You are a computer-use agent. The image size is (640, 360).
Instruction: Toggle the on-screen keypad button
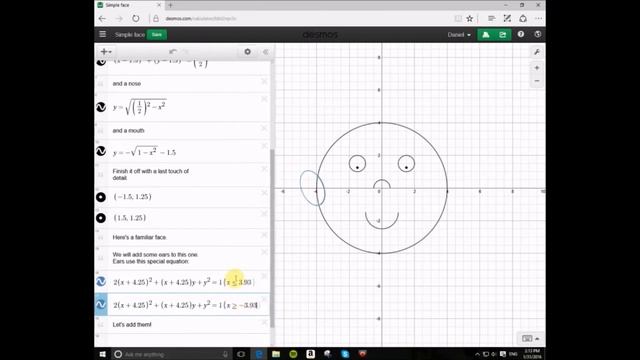(530, 338)
